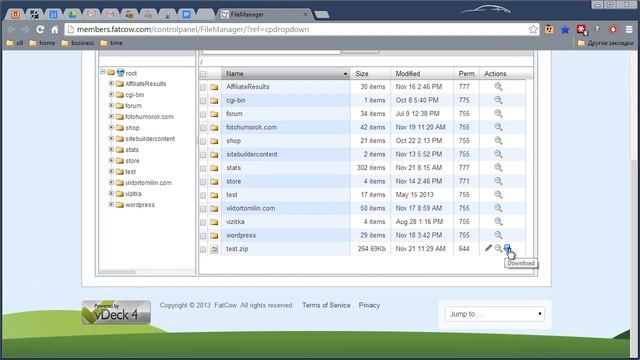This screenshot has width=640, height=360.
Task: Sort by the Size column header
Action: (371, 73)
